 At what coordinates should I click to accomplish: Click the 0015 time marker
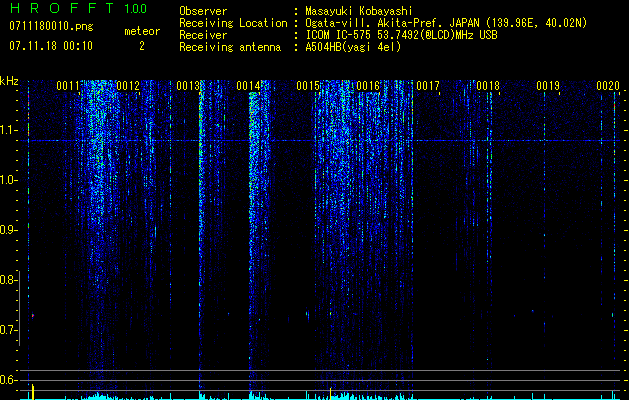pyautogui.click(x=308, y=86)
